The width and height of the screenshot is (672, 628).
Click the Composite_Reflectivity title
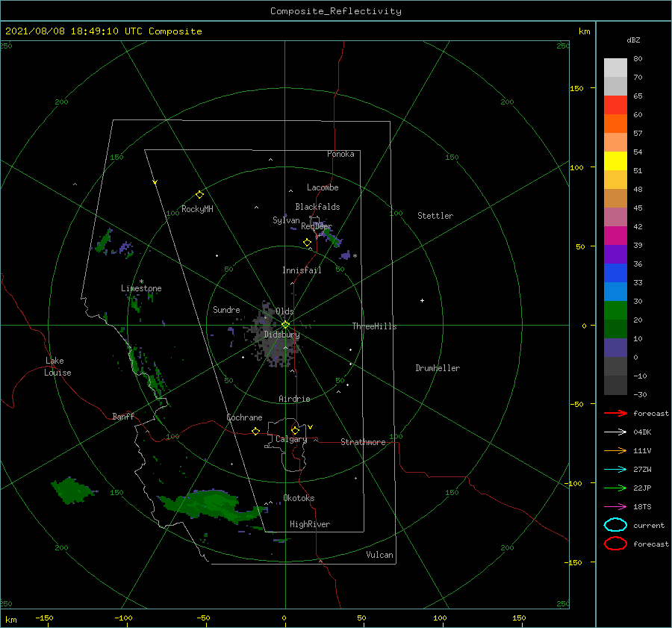click(335, 11)
